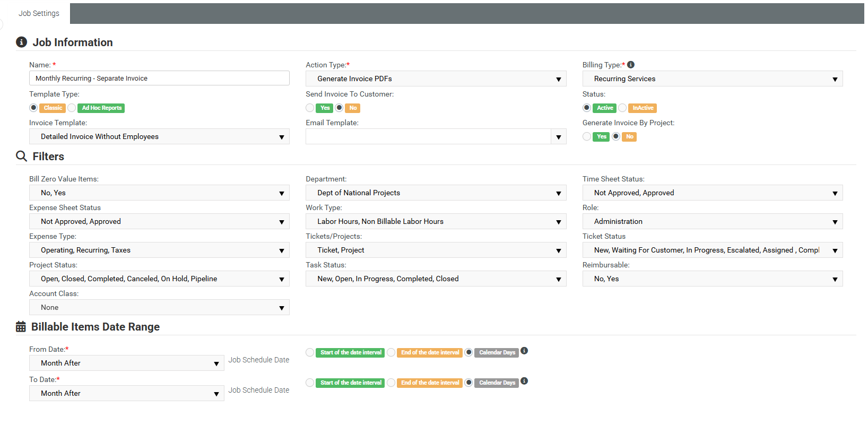The height and width of the screenshot is (425, 868).
Task: Enable Generate Invoice By Project Yes option
Action: (587, 136)
